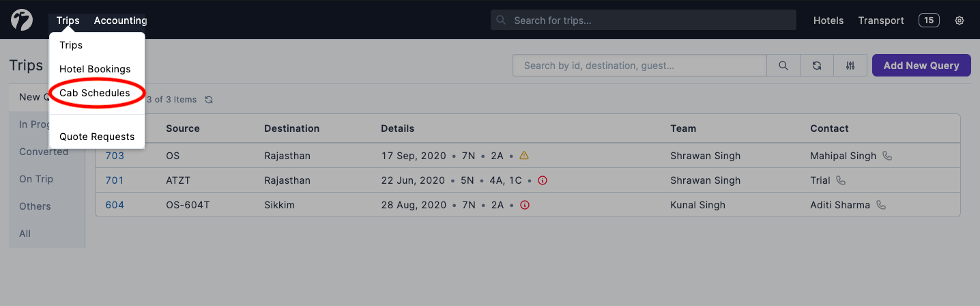Open trip 701 link

point(115,180)
